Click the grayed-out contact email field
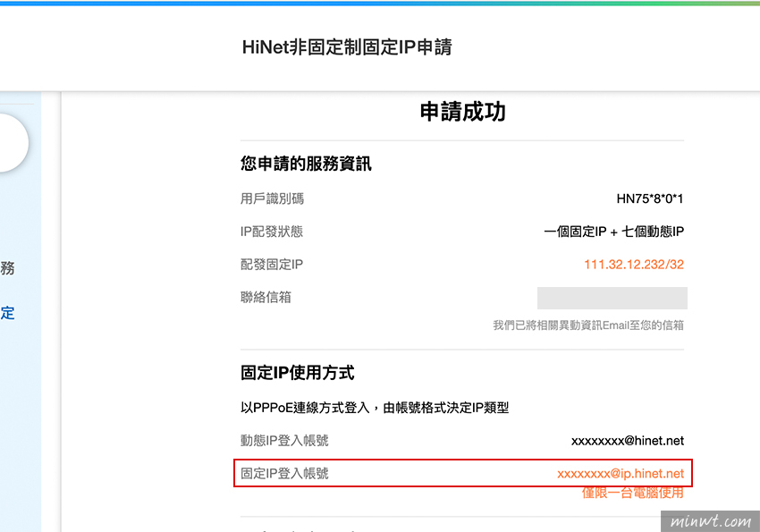 coord(612,298)
